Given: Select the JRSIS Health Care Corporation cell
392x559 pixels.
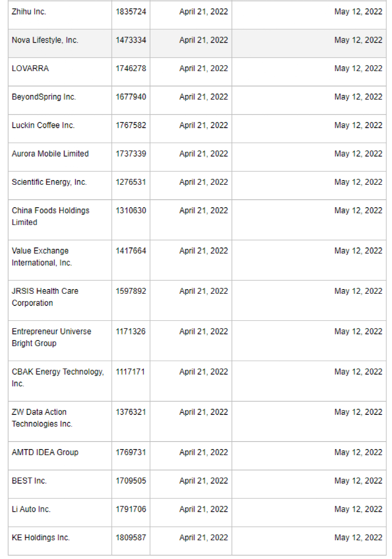Looking at the screenshot, I should coord(45,297).
